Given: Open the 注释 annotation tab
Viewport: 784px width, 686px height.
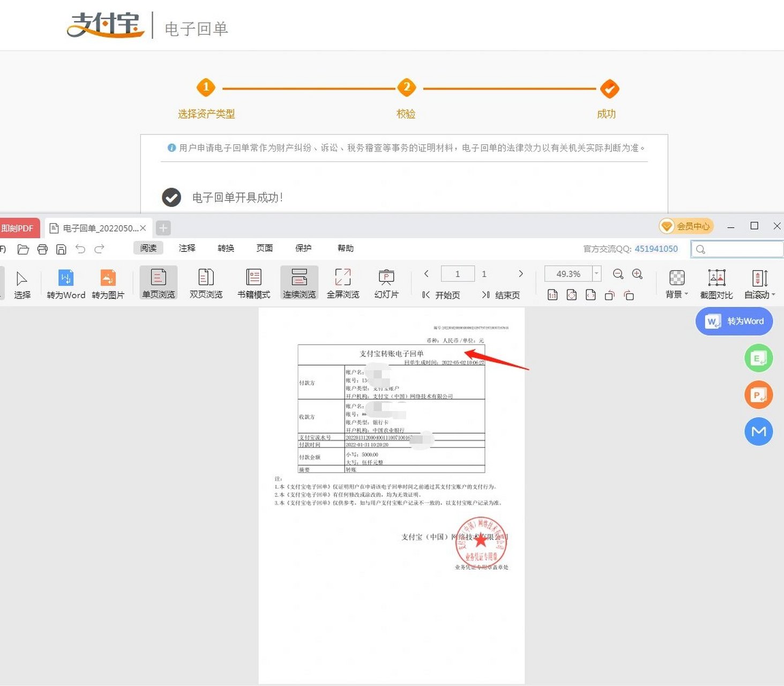Looking at the screenshot, I should 187,248.
